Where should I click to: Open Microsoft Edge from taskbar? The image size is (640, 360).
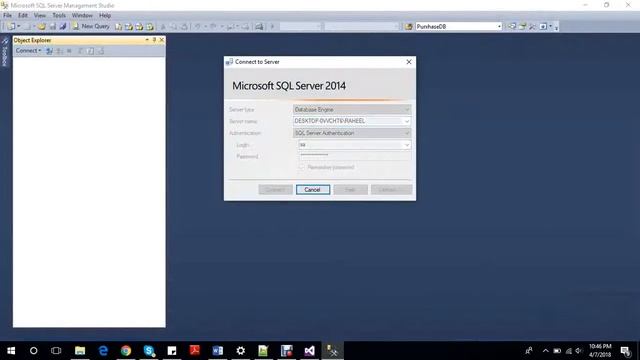click(103, 351)
